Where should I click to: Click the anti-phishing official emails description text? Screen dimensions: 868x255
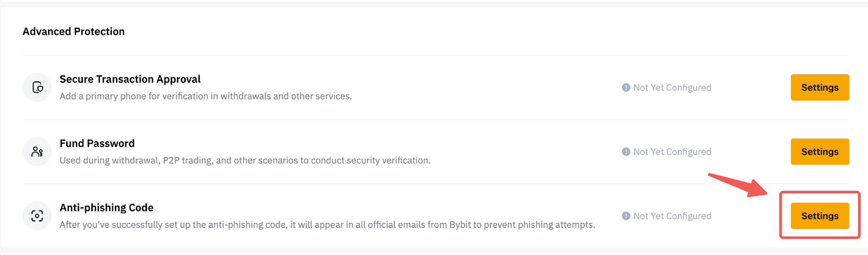[327, 225]
